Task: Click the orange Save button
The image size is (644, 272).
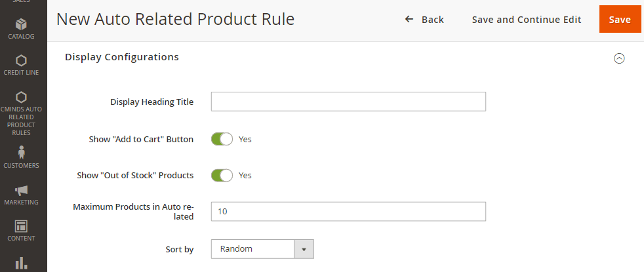Action: pyautogui.click(x=620, y=20)
